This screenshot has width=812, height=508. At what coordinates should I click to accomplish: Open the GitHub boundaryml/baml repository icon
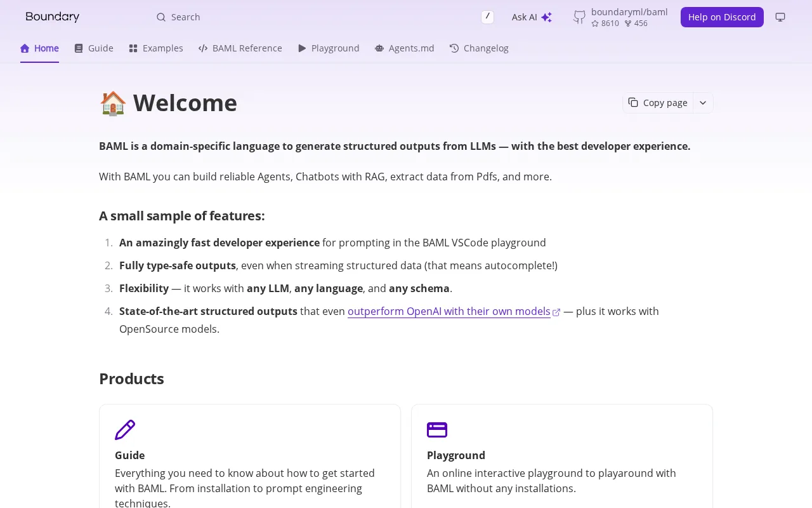(x=579, y=17)
